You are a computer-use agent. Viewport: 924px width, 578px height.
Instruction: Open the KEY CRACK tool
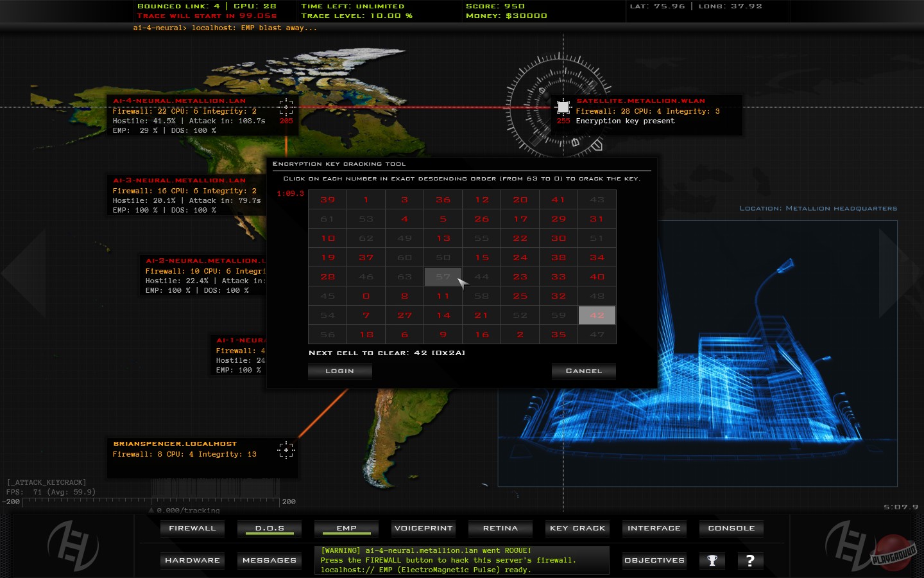577,528
